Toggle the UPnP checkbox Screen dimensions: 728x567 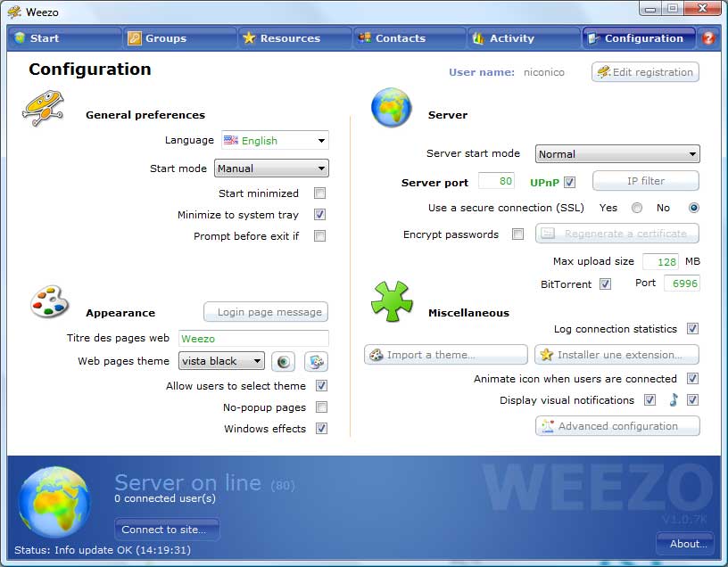click(570, 183)
